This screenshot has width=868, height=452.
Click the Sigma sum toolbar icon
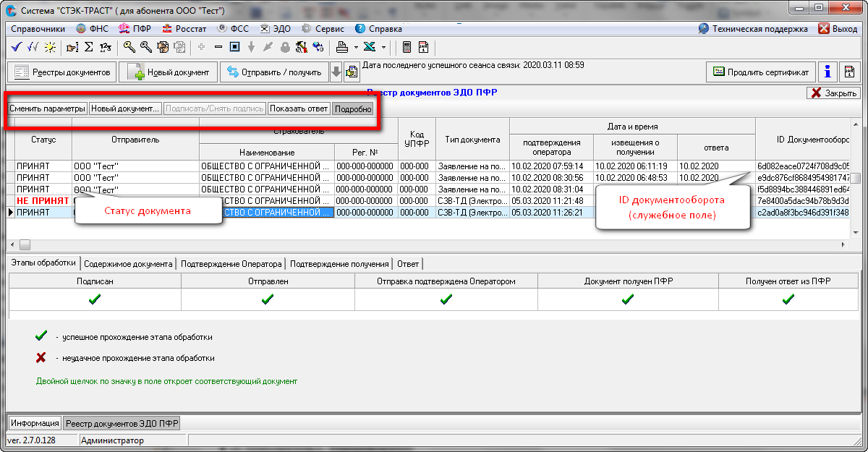89,48
